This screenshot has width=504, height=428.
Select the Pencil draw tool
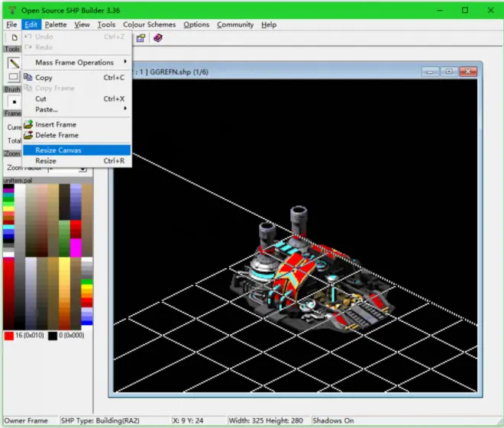point(14,63)
